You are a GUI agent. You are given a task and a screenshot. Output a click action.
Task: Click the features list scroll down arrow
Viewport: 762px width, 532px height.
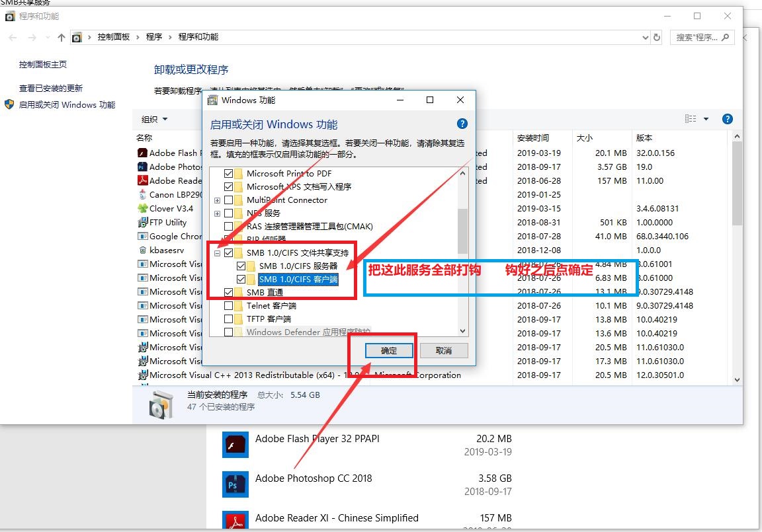pyautogui.click(x=462, y=331)
